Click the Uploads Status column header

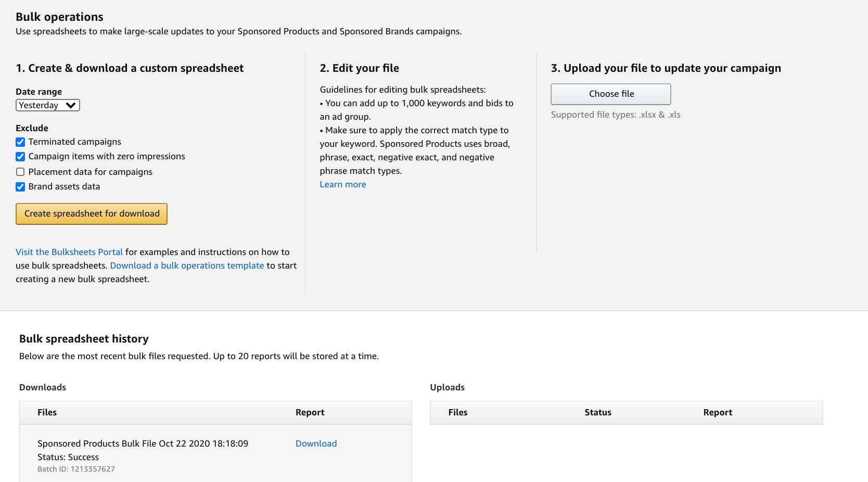(597, 412)
